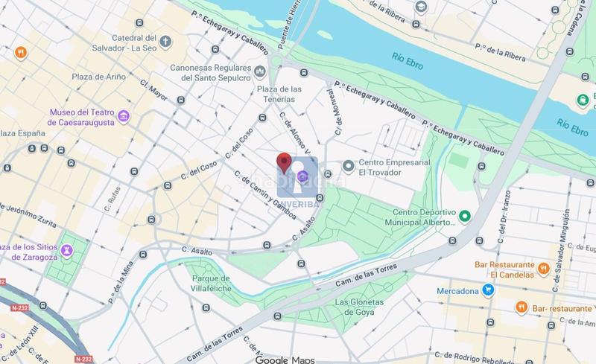
Task: Select the Plaza de las Tenerías label
Action: click(x=279, y=94)
